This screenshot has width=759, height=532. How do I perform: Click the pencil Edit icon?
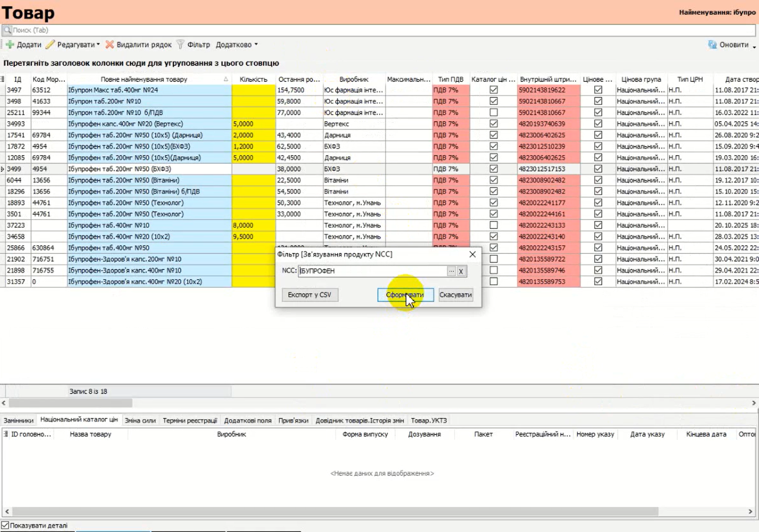coord(50,45)
